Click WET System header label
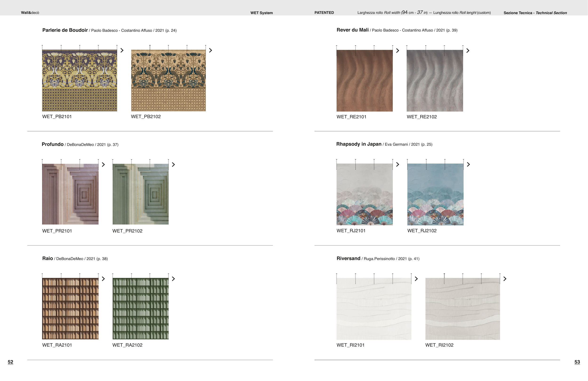This screenshot has height=381, width=588. click(261, 13)
